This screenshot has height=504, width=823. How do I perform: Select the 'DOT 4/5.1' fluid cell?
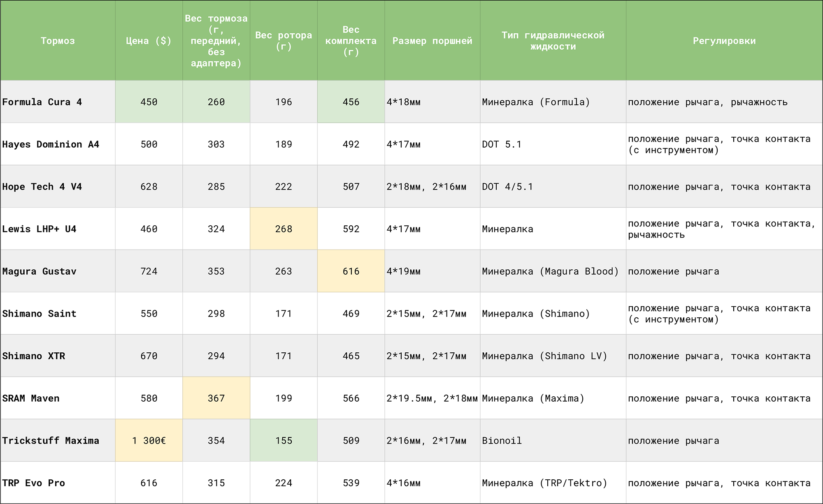tap(507, 187)
